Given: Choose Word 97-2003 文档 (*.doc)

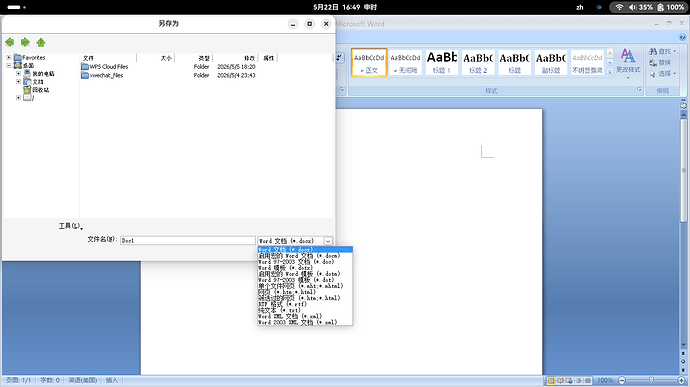Looking at the screenshot, I should click(x=305, y=262).
